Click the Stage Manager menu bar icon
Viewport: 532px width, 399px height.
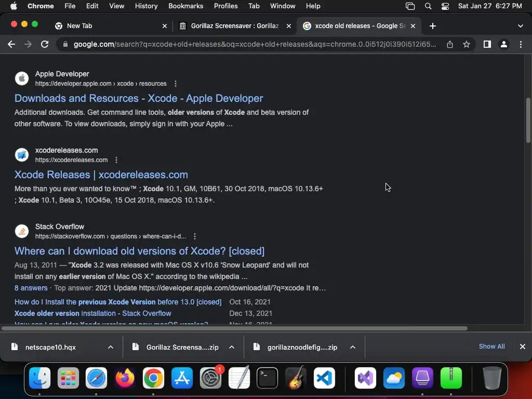tap(410, 6)
